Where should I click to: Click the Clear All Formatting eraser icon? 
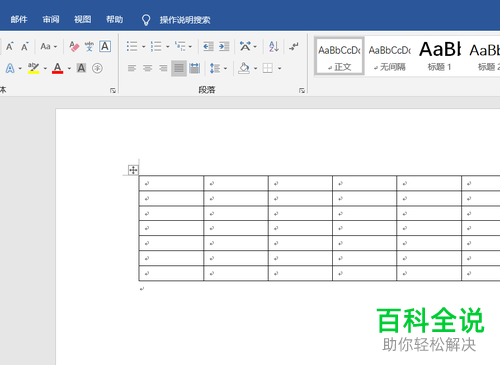(74, 46)
